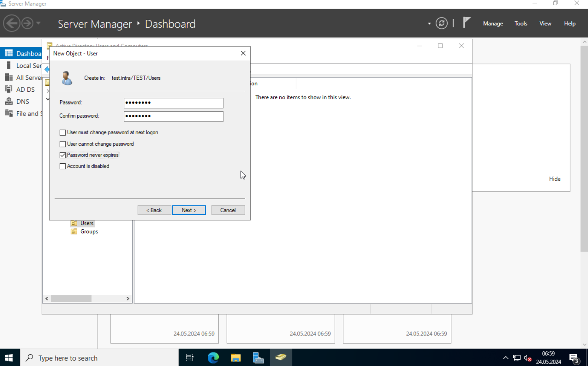588x366 pixels.
Task: Open the Action Center notifications icon
Action: click(x=574, y=358)
